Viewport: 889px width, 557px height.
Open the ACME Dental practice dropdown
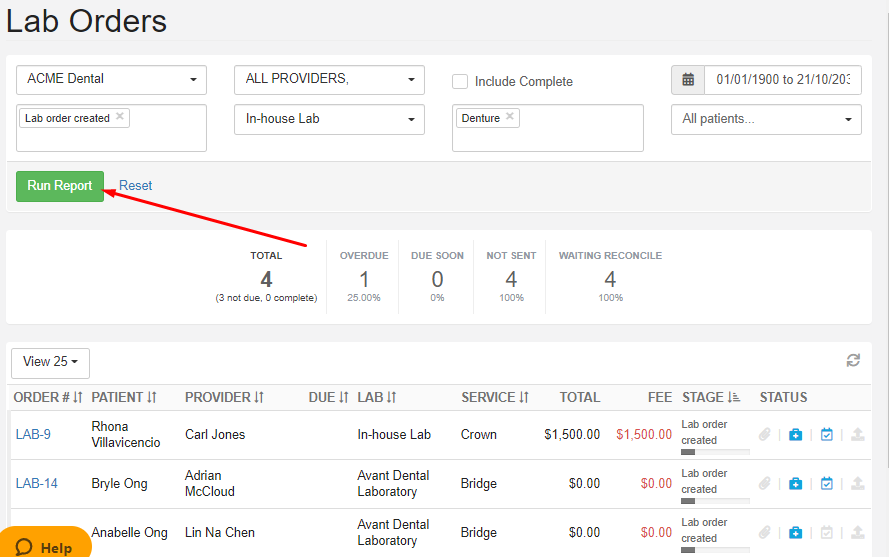[111, 80]
